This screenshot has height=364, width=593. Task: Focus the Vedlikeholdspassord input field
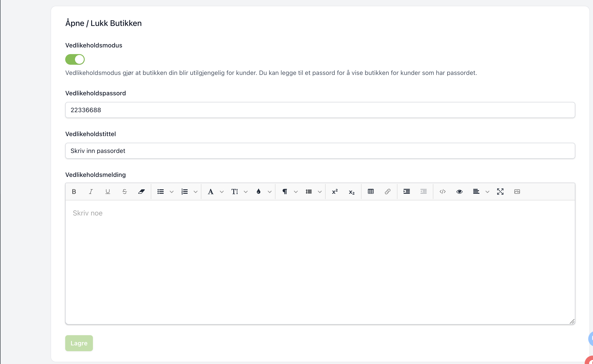click(x=320, y=110)
